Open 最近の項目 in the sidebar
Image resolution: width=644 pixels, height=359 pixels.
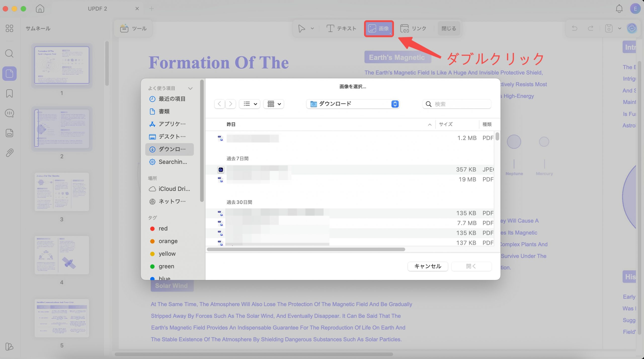[x=170, y=99]
